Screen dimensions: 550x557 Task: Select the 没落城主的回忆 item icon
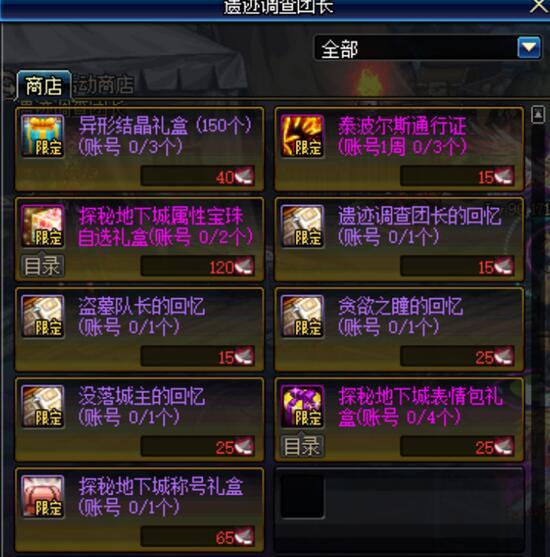[x=43, y=407]
